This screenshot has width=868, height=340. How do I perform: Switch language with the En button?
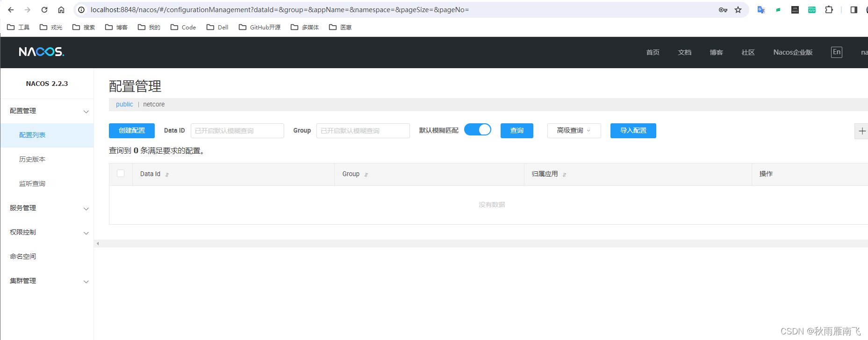pyautogui.click(x=837, y=52)
